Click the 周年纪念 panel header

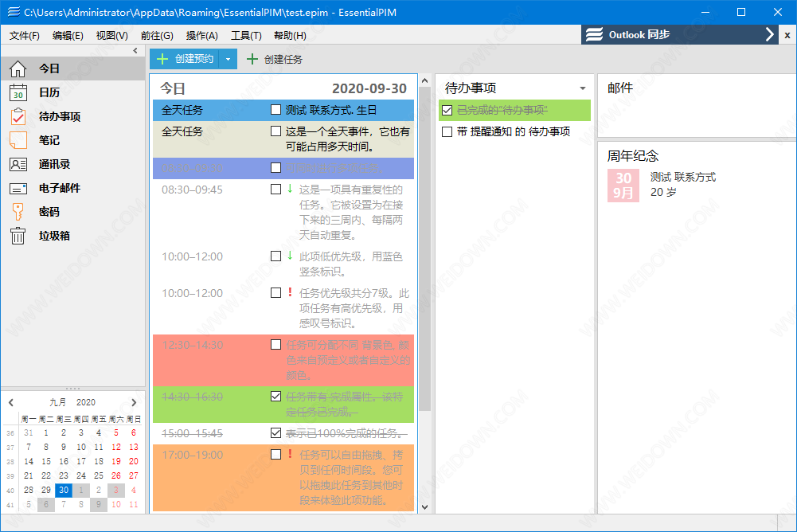(632, 155)
